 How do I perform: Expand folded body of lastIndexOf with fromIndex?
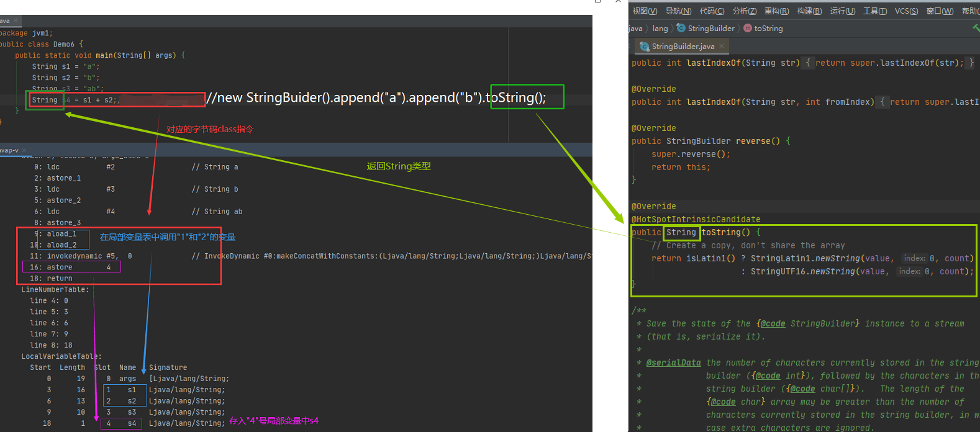[882, 102]
